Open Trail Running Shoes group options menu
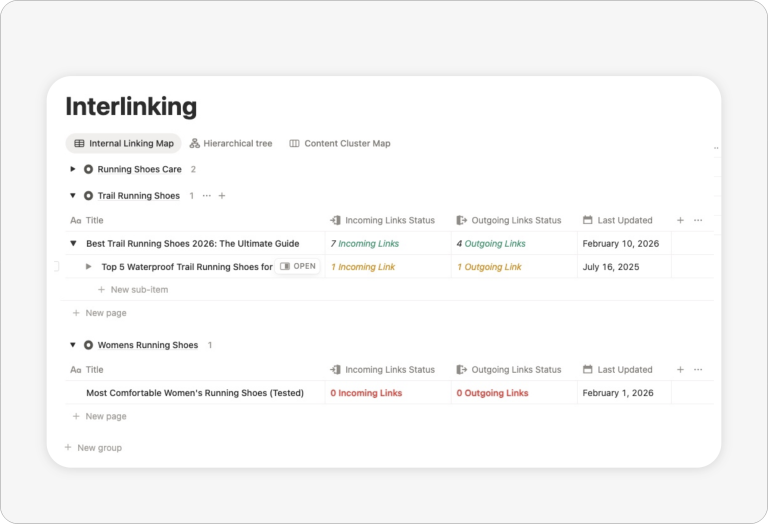The image size is (768, 524). 207,195
